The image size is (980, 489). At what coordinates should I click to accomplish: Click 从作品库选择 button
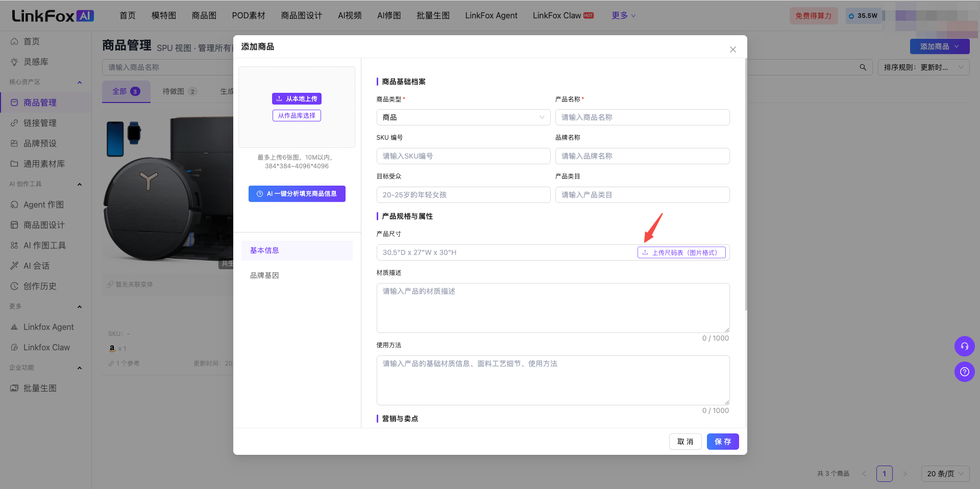pyautogui.click(x=297, y=116)
